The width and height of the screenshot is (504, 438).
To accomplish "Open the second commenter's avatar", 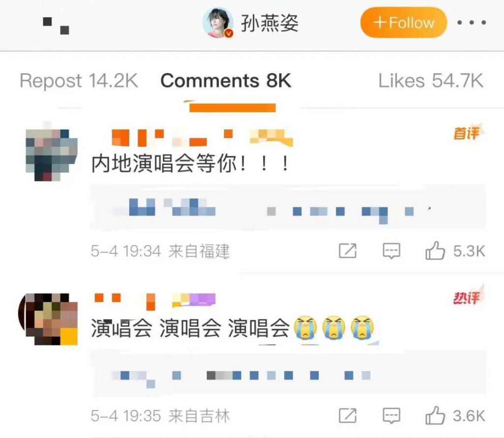I will coord(48,319).
